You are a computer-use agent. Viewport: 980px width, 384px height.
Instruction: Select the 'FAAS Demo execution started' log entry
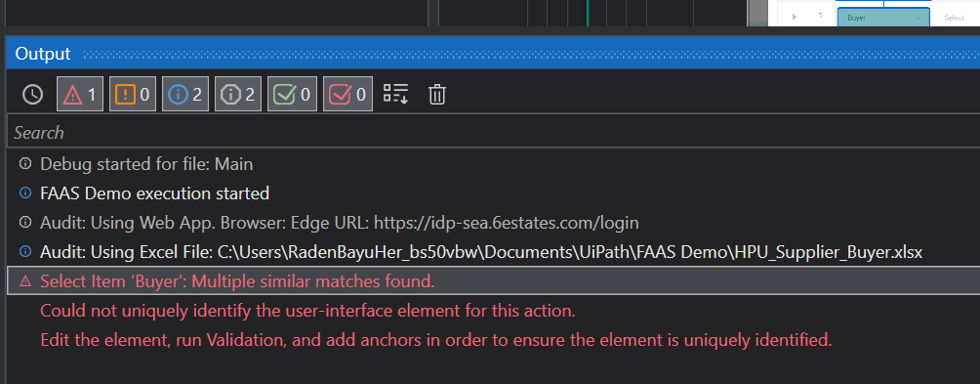(x=154, y=193)
